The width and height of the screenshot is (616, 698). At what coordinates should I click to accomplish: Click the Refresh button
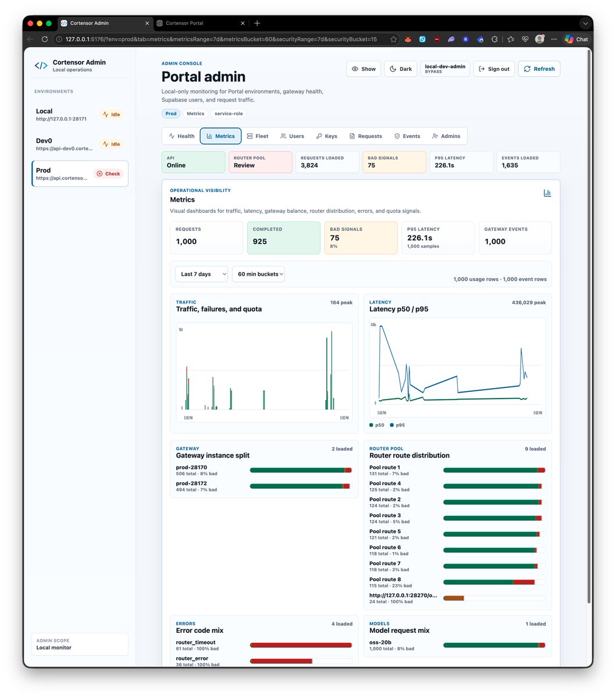539,69
